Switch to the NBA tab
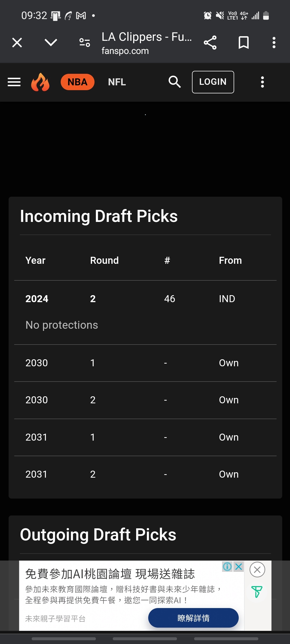The width and height of the screenshot is (290, 644). click(x=77, y=82)
